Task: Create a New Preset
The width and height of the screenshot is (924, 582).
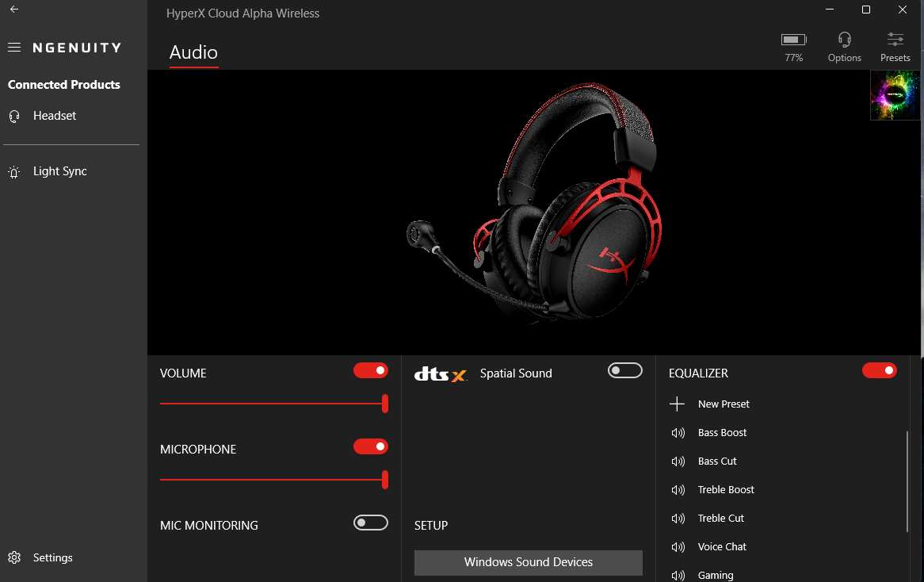Action: pos(724,404)
